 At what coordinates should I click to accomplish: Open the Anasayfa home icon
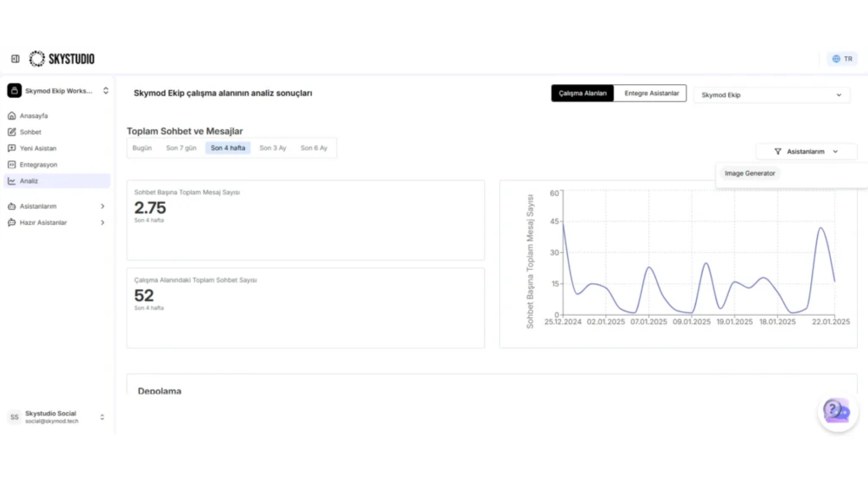point(12,116)
